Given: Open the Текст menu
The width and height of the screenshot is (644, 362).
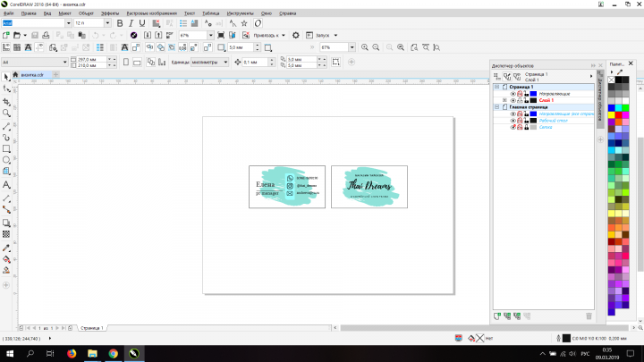Looking at the screenshot, I should pos(190,13).
